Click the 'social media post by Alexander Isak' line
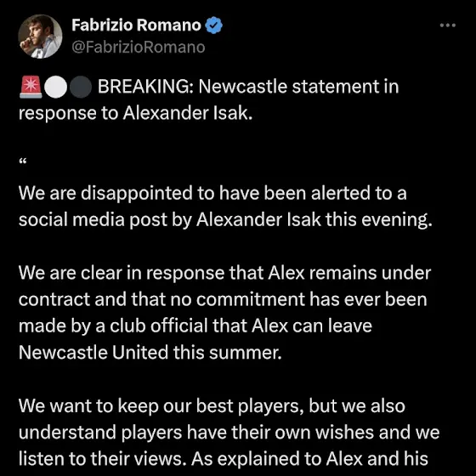 coord(225,220)
